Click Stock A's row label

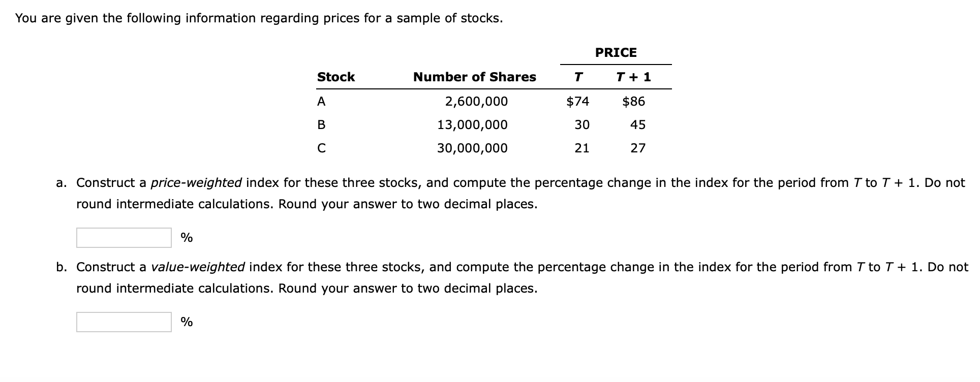[x=321, y=101]
